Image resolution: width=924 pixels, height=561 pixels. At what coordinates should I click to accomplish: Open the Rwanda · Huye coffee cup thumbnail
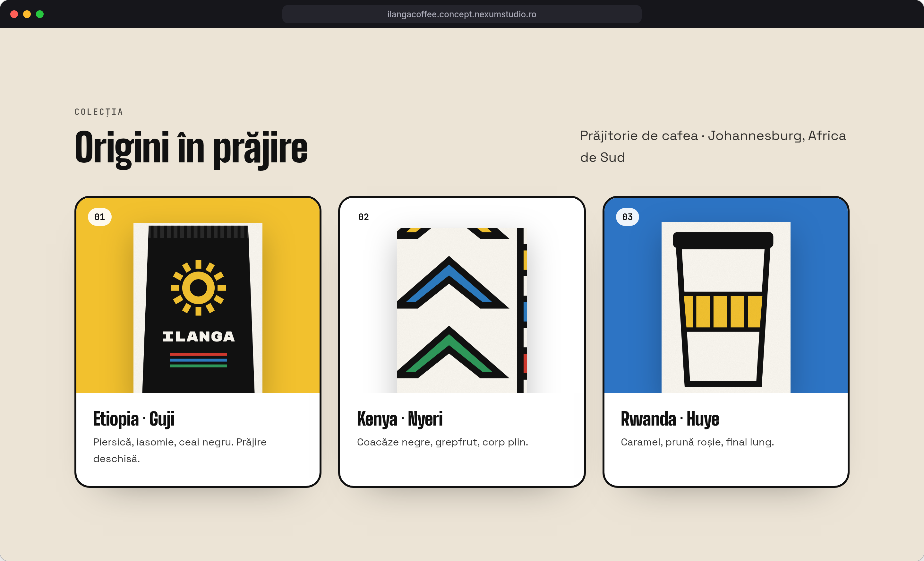[726, 307]
